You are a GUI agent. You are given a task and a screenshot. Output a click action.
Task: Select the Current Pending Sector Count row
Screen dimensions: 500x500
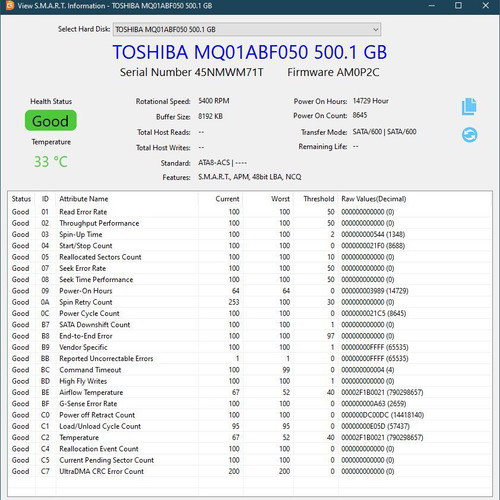(250, 460)
